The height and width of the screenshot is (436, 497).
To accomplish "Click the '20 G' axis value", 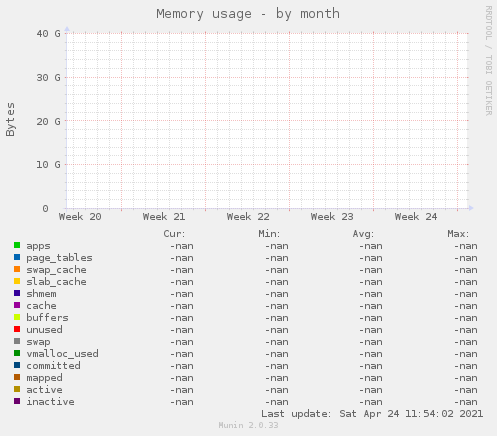I will (x=49, y=121).
